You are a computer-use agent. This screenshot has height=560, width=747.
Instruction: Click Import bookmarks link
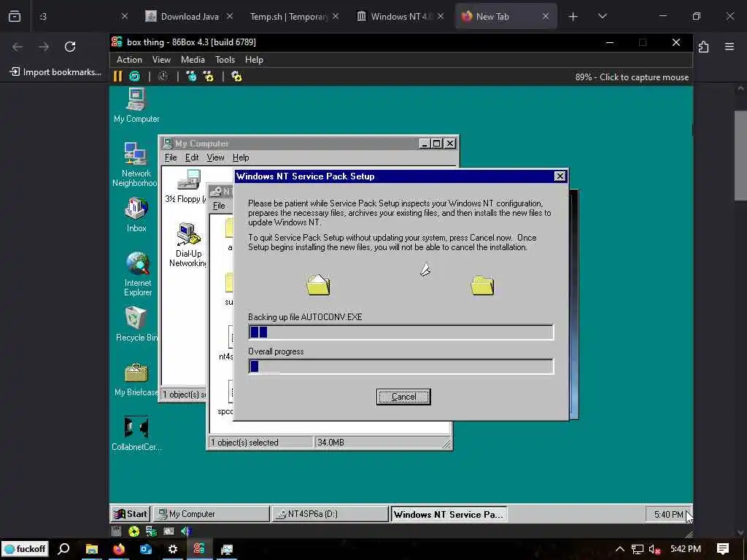click(55, 72)
